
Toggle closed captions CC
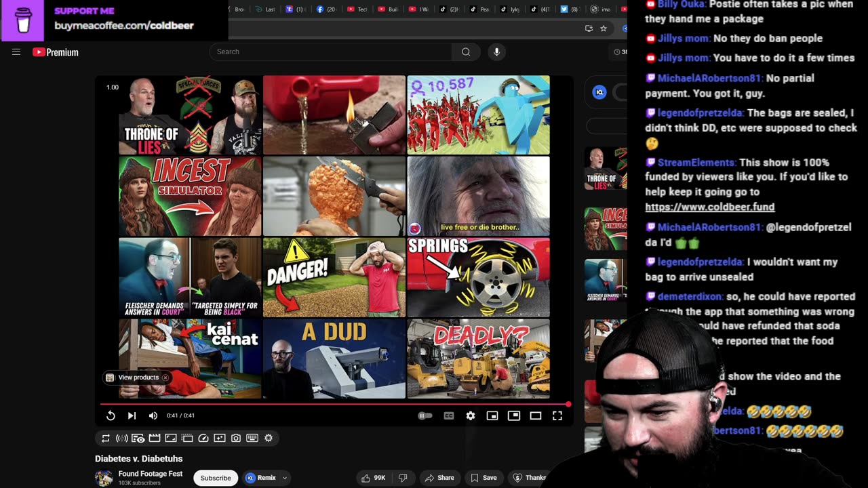pos(449,415)
